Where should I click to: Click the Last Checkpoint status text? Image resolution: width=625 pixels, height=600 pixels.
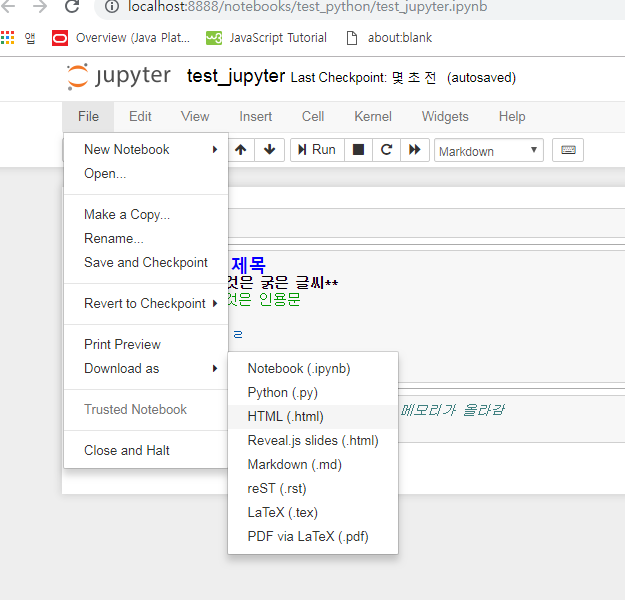[363, 77]
